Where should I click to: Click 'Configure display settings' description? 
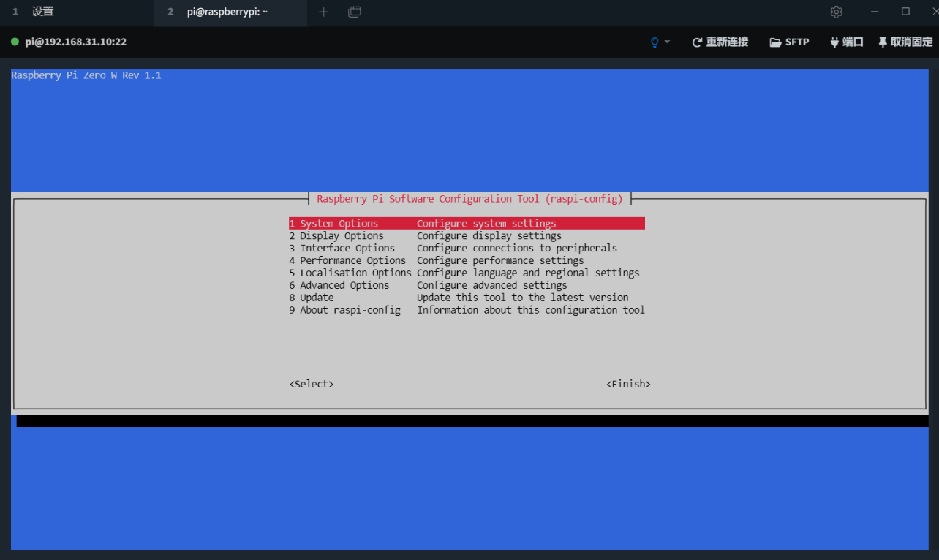click(489, 236)
